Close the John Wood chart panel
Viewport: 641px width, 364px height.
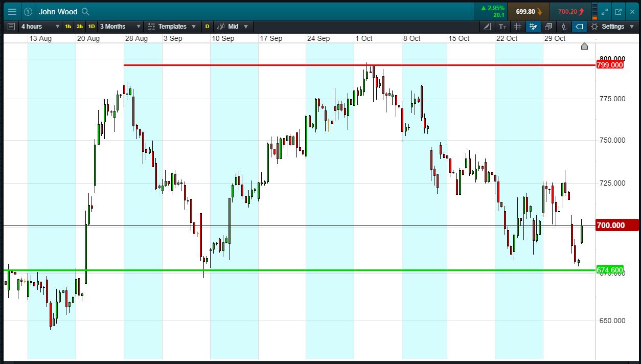pyautogui.click(x=631, y=11)
